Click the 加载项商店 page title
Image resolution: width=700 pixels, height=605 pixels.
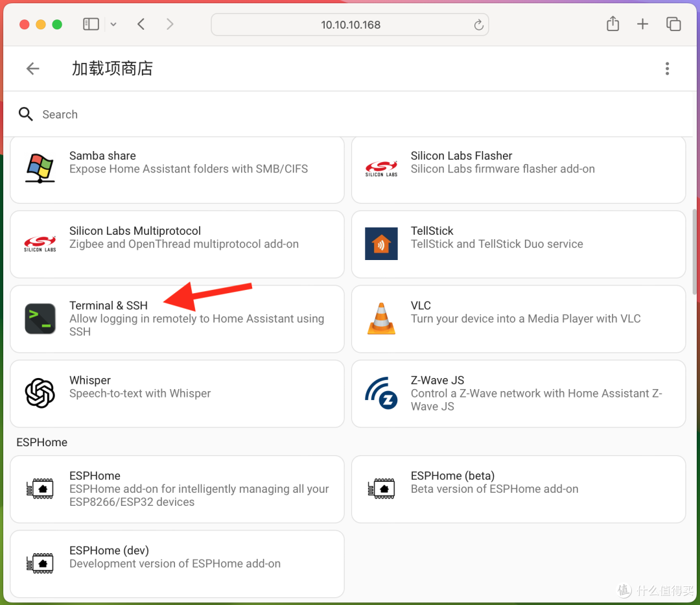click(113, 69)
